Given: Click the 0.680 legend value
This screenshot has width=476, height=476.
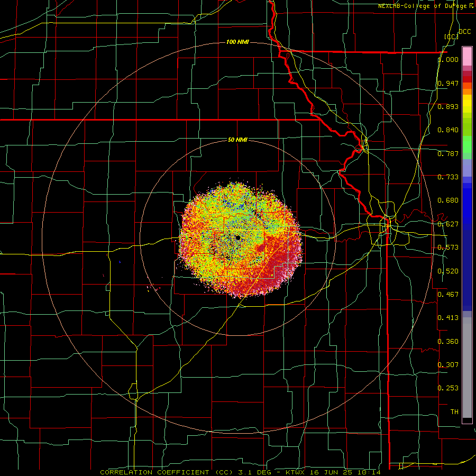Looking at the screenshot, I should (448, 200).
